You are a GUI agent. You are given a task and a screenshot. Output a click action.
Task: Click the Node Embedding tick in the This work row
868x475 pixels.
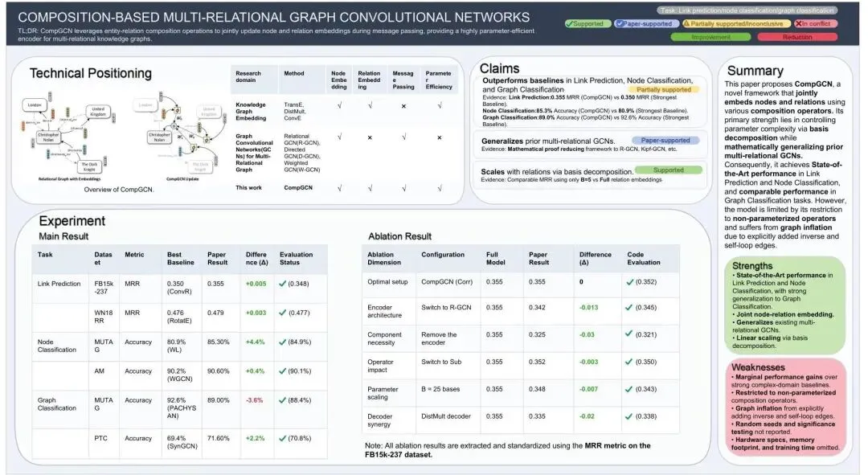[339, 188]
